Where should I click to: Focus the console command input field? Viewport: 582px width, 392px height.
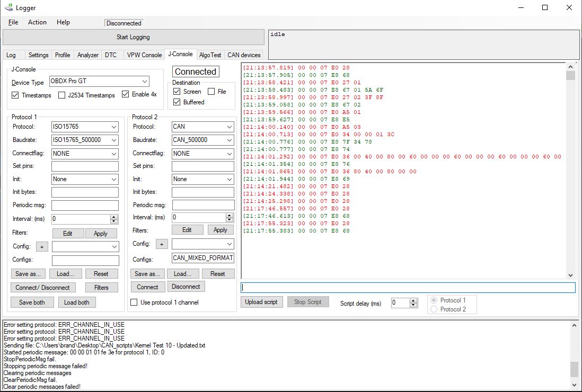point(408,288)
